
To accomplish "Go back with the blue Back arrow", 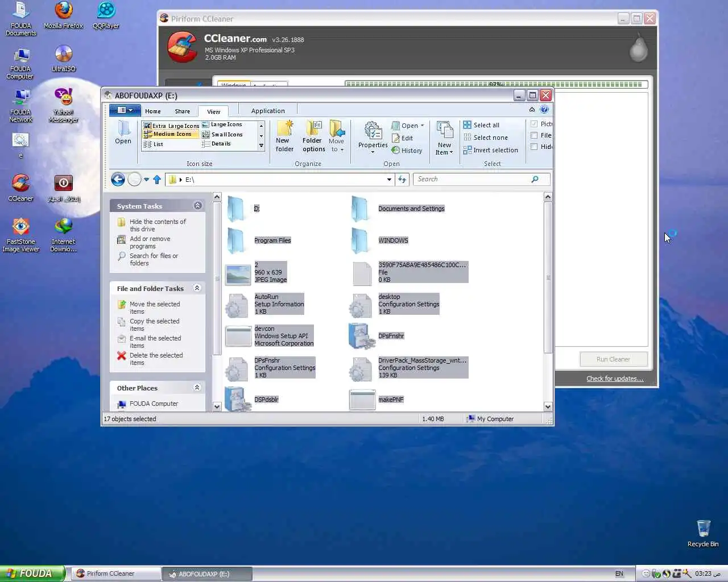I will tap(118, 180).
